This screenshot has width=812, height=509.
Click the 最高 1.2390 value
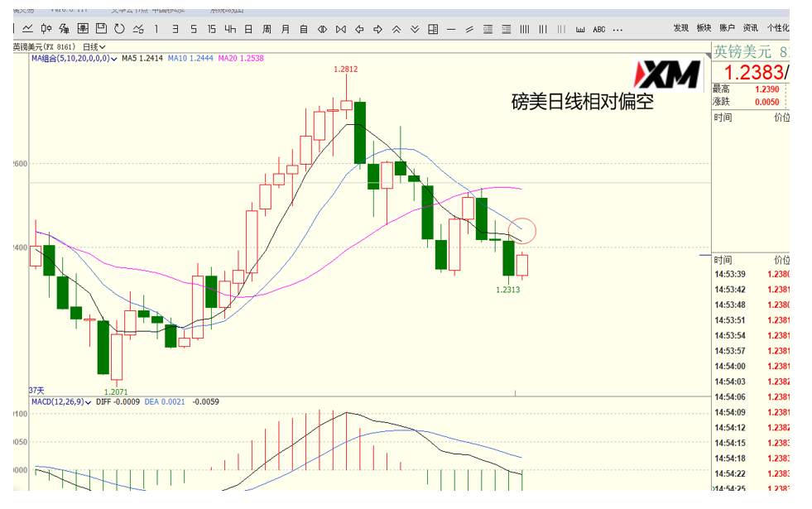[766, 89]
